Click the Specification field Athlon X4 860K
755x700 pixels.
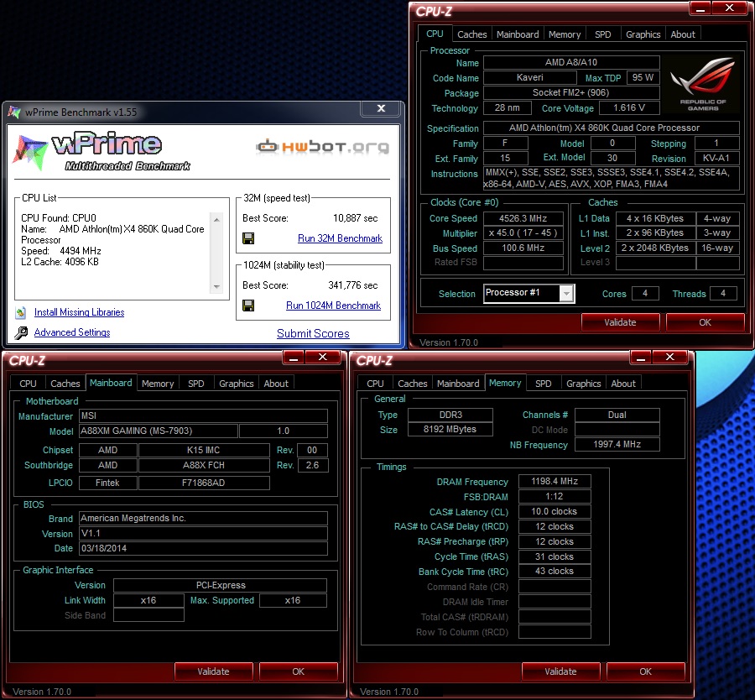611,128
